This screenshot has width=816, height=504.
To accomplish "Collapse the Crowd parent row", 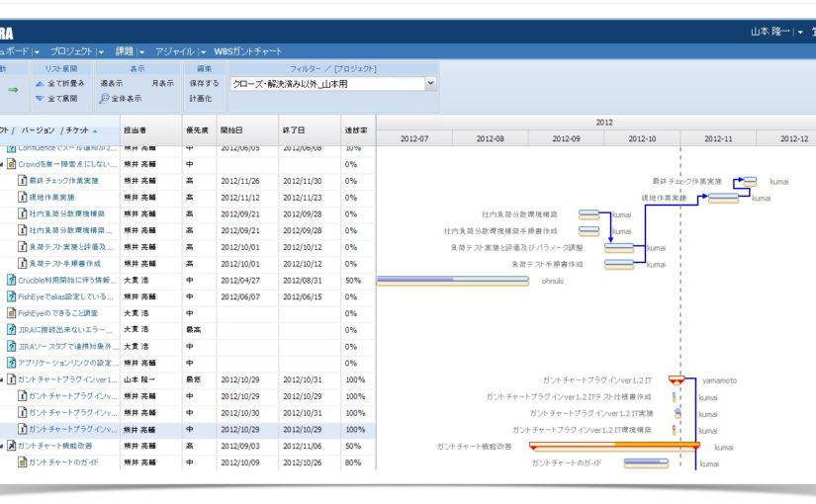I will [x=2, y=164].
